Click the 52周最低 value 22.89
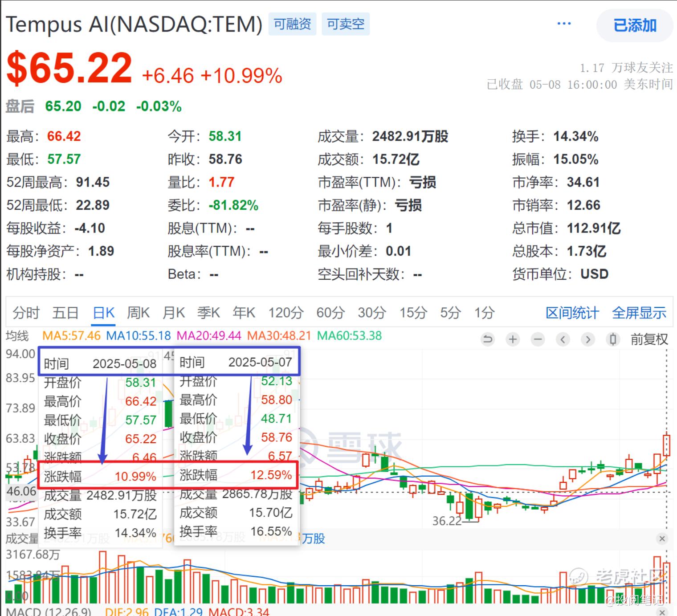 click(x=93, y=205)
